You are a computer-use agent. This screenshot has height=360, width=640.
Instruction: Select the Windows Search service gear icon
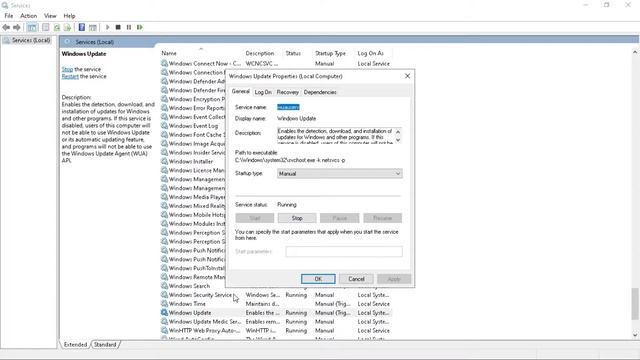click(x=164, y=286)
